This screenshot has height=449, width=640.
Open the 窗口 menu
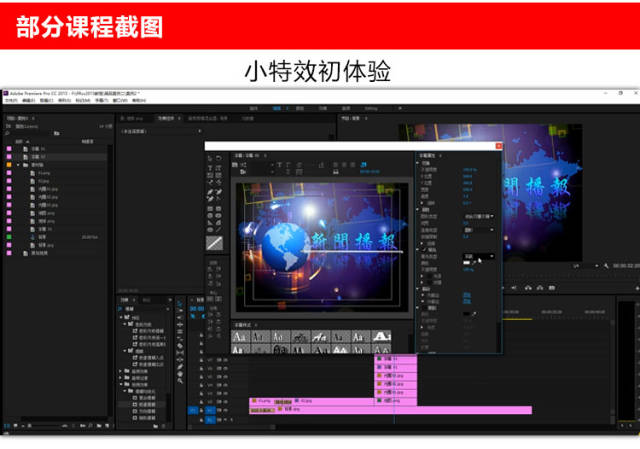pyautogui.click(x=119, y=100)
